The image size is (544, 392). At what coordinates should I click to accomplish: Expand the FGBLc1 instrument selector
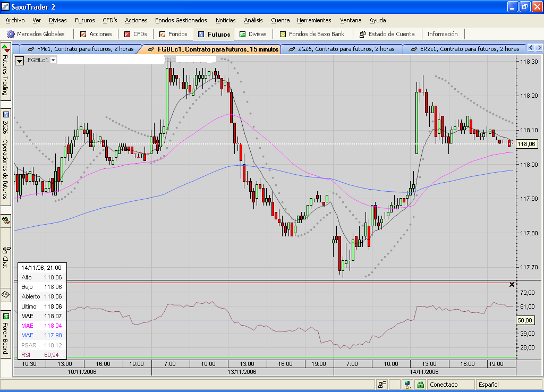pos(53,60)
